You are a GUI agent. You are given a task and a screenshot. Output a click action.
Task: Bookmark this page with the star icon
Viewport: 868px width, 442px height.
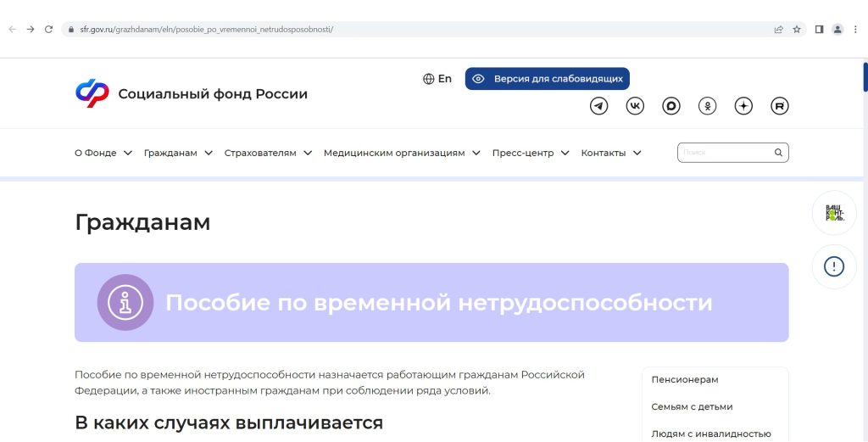[x=797, y=29]
